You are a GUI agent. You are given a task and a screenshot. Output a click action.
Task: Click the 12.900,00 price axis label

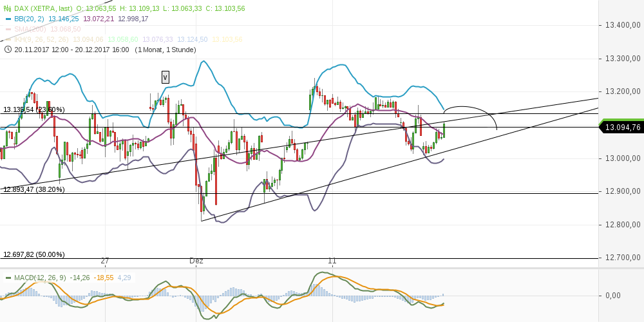(623, 191)
